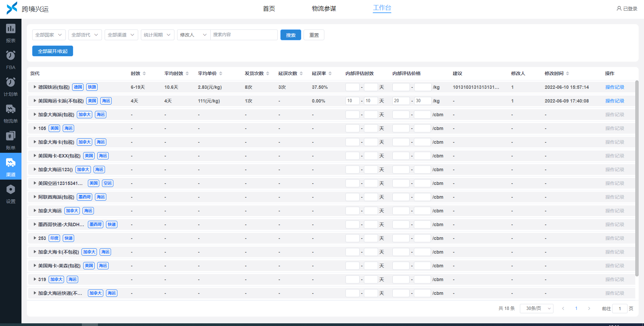The width and height of the screenshot is (644, 326).
Task: Click max price input showing 30
Action: coord(423,101)
